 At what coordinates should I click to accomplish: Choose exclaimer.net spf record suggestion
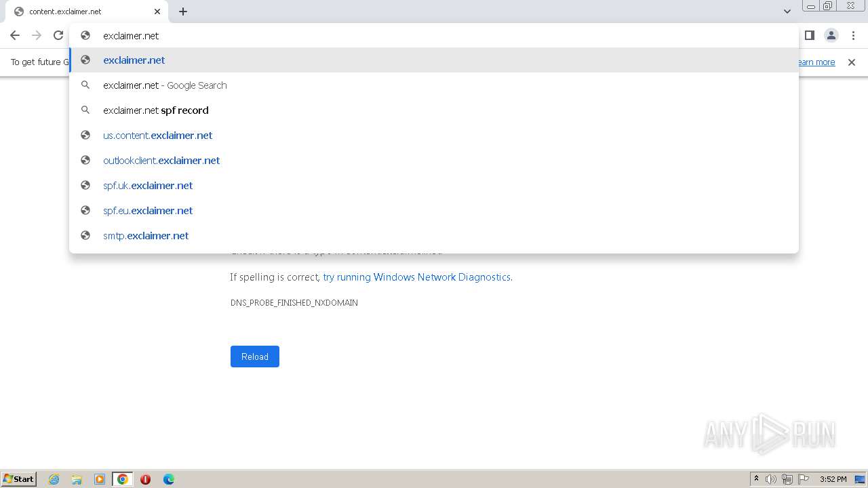tap(434, 110)
